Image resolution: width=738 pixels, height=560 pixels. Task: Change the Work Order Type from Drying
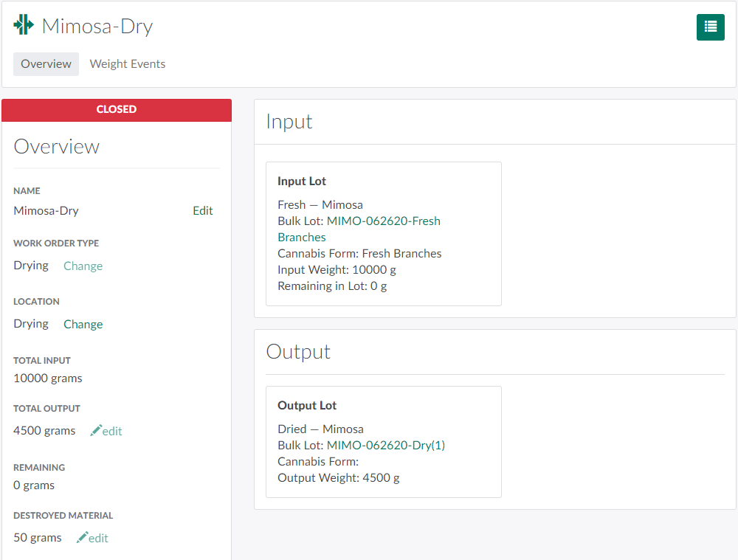click(x=83, y=266)
